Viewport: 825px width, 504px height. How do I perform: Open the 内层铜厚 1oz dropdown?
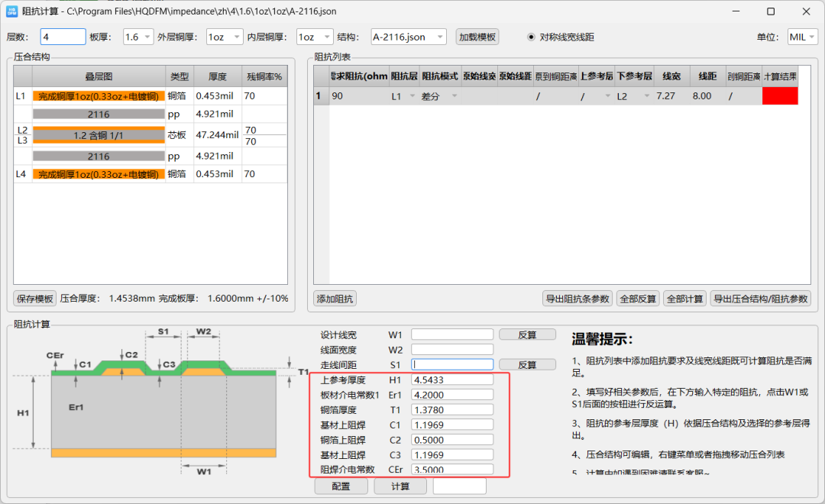pyautogui.click(x=315, y=37)
